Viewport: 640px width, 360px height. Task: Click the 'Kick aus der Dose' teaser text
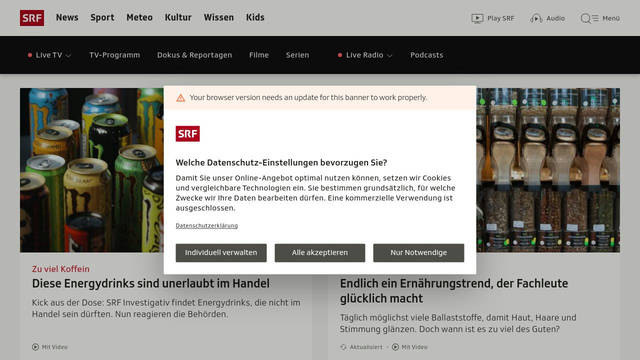coord(166,309)
